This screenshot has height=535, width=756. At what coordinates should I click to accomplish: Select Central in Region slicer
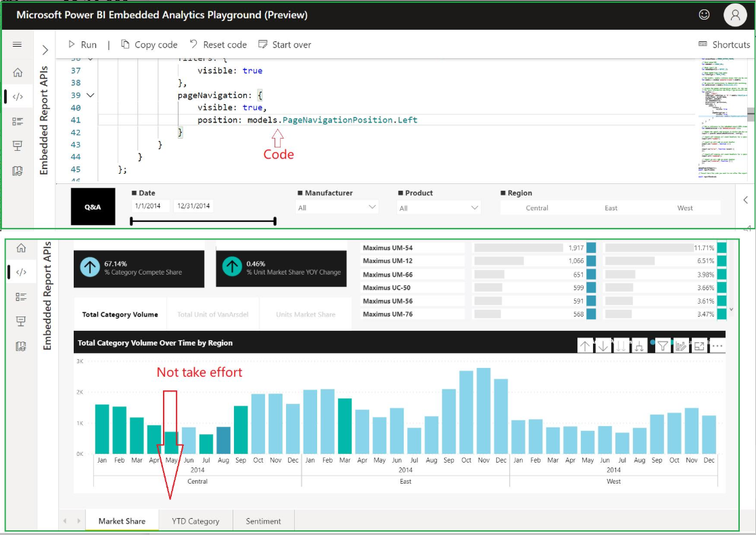(537, 208)
